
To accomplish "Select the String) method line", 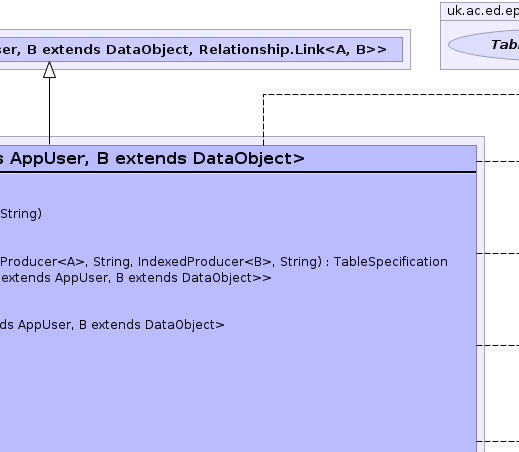I will [21, 214].
